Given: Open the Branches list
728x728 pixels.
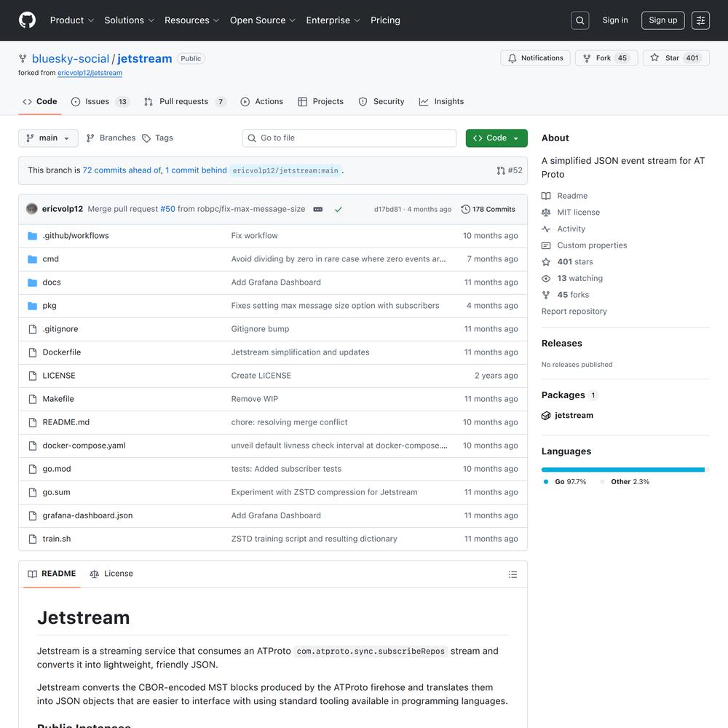Looking at the screenshot, I should tap(111, 138).
